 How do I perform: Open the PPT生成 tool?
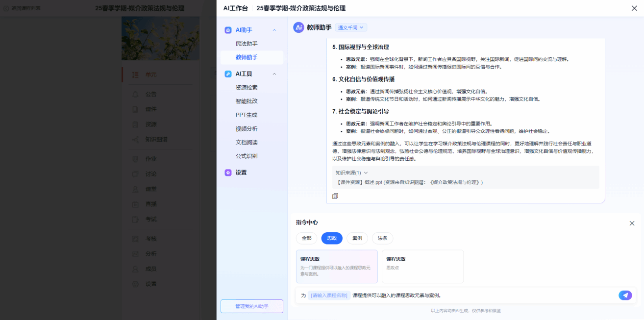point(246,115)
